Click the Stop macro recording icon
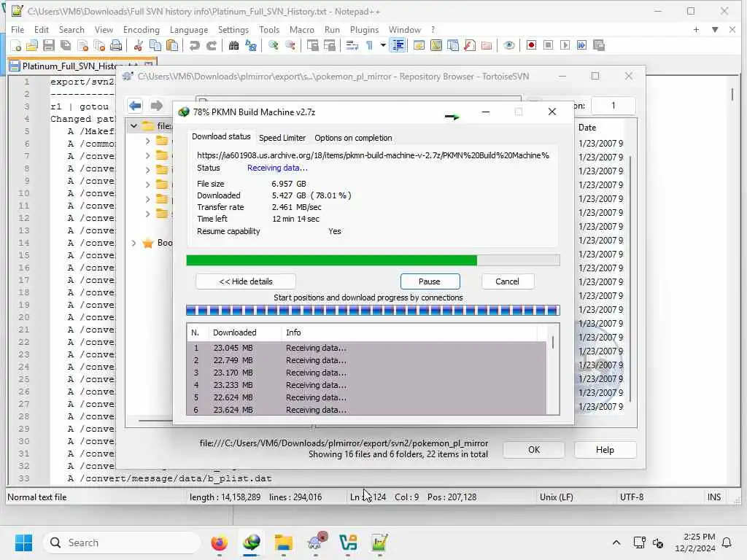 click(x=549, y=46)
